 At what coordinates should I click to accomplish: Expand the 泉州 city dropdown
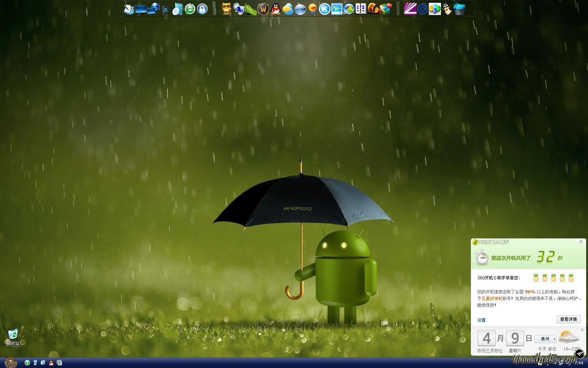point(545,339)
